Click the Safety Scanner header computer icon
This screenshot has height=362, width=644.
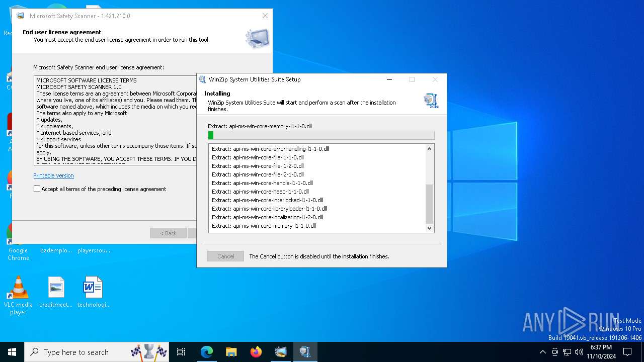(x=257, y=38)
